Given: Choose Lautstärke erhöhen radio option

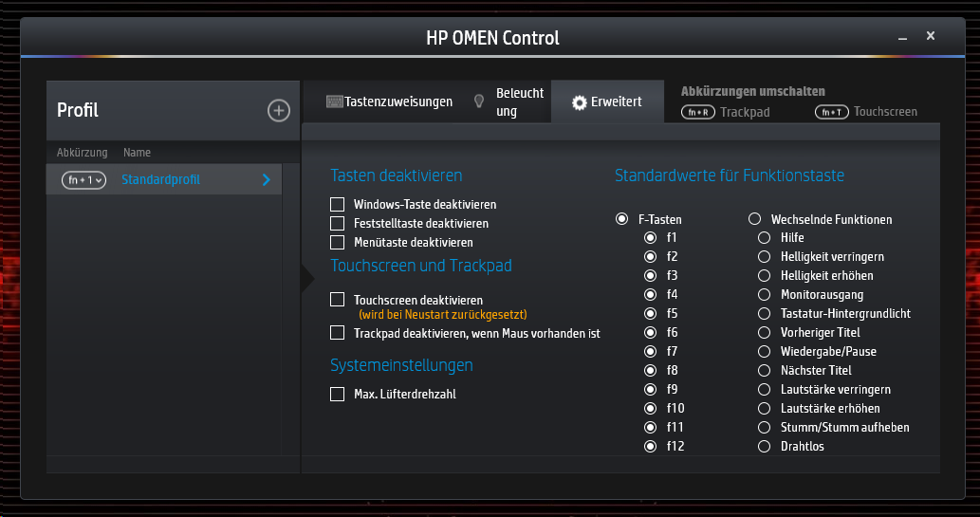Looking at the screenshot, I should coord(764,408).
